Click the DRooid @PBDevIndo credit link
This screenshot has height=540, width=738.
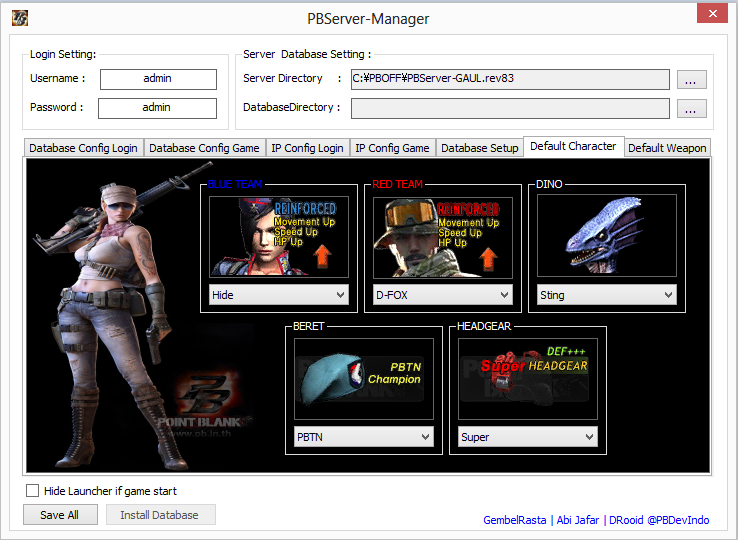pyautogui.click(x=659, y=520)
